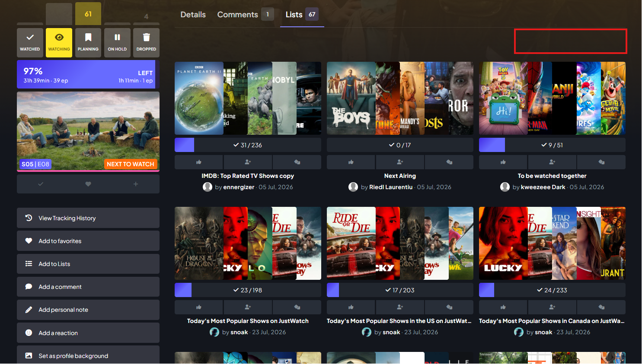Viewport: 642px width, 364px height.
Task: Click the Add to Lists button
Action: tap(88, 264)
